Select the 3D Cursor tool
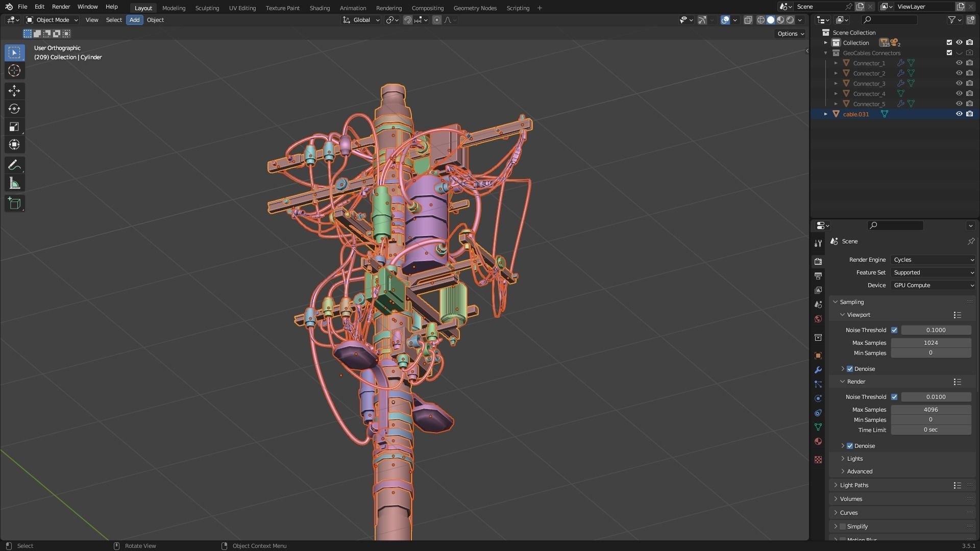Viewport: 980px width, 551px height. pyautogui.click(x=14, y=71)
